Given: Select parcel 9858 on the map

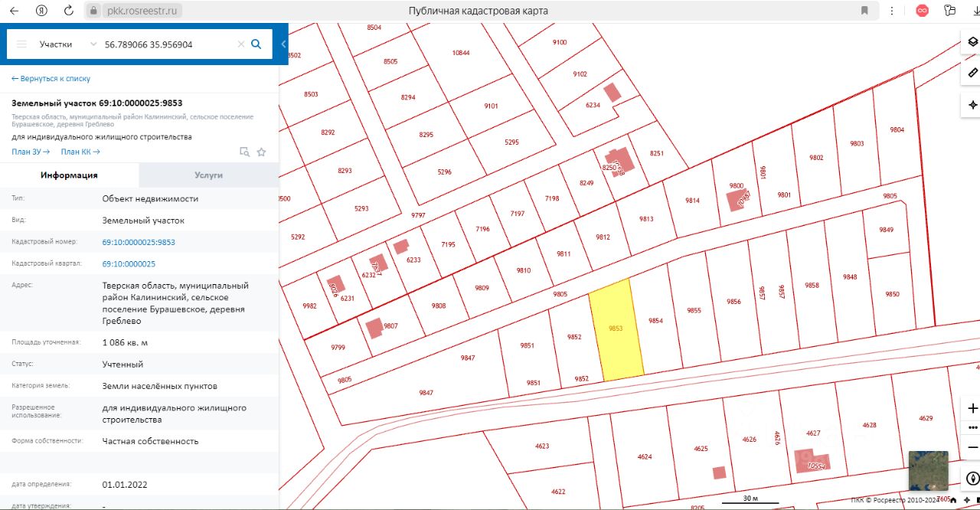Looking at the screenshot, I should tap(812, 286).
